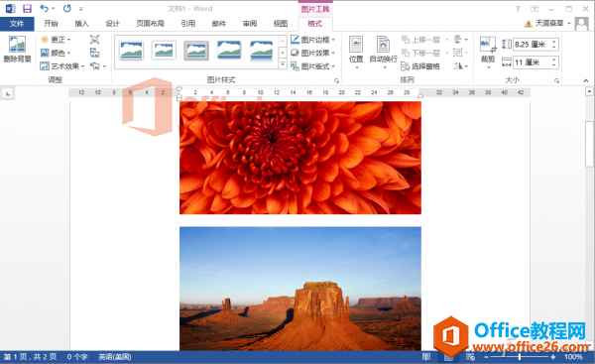This screenshot has width=595, height=364.
Task: Click the Selection Pane (选择窗格) button
Action: point(420,66)
